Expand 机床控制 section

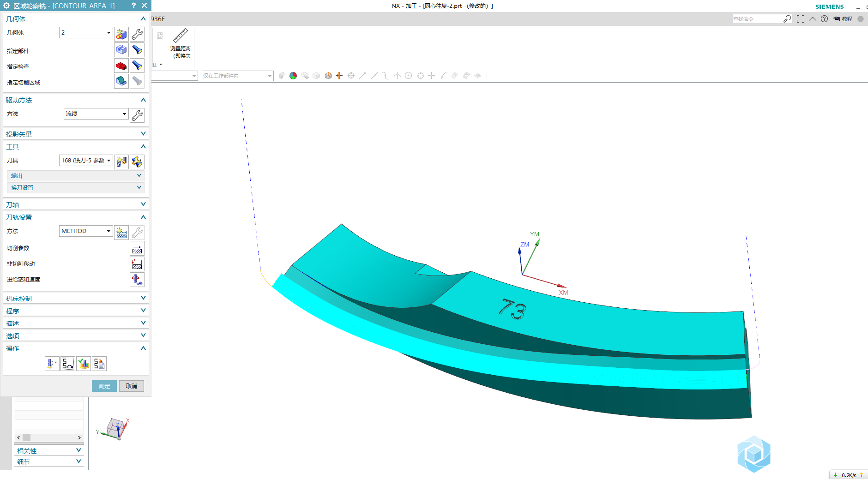75,298
